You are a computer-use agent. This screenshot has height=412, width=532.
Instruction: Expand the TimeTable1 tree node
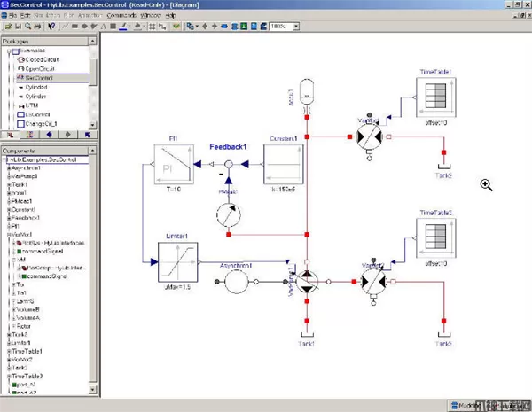pyautogui.click(x=6, y=351)
